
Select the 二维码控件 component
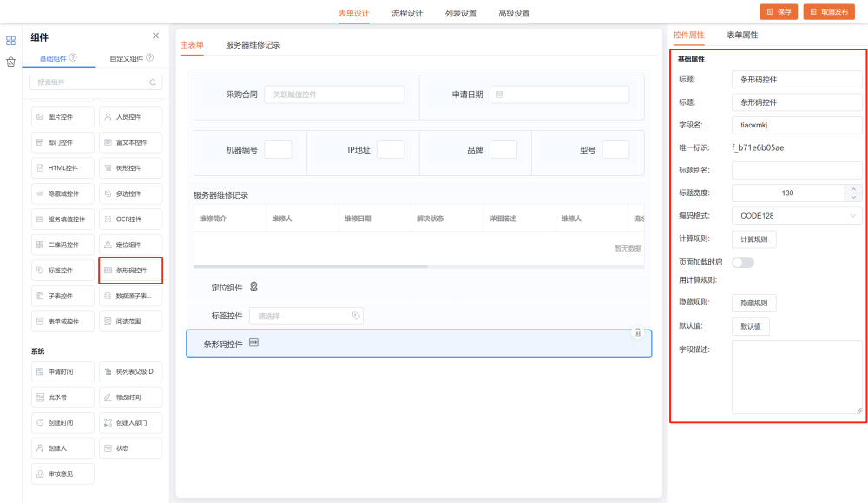tap(62, 245)
